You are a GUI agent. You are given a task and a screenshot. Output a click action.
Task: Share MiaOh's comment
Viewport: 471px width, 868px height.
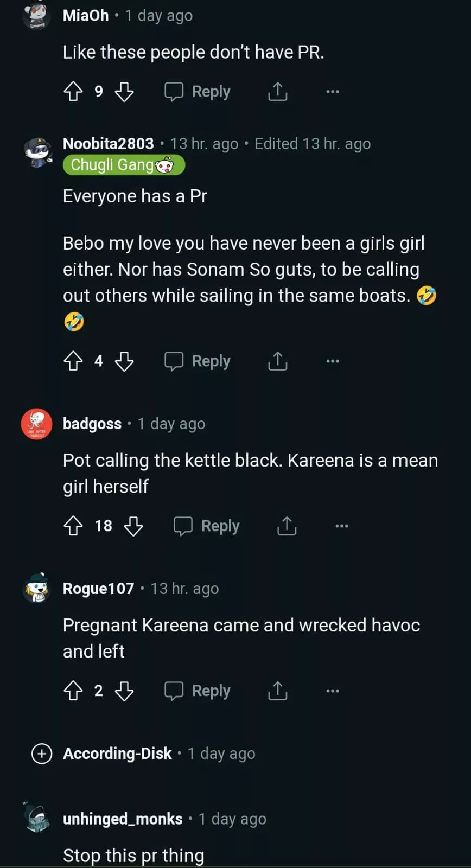[x=277, y=92]
